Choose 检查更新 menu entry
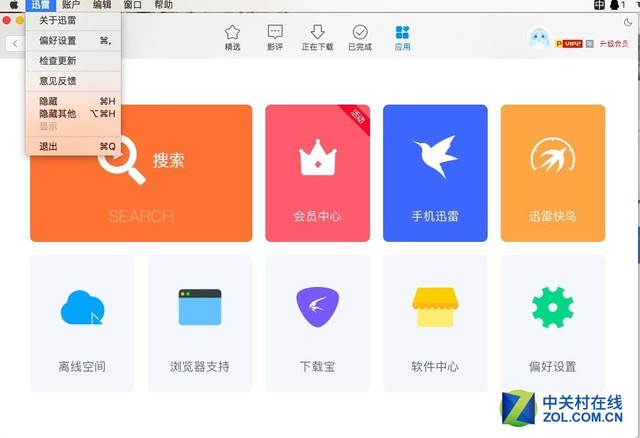 [x=73, y=61]
